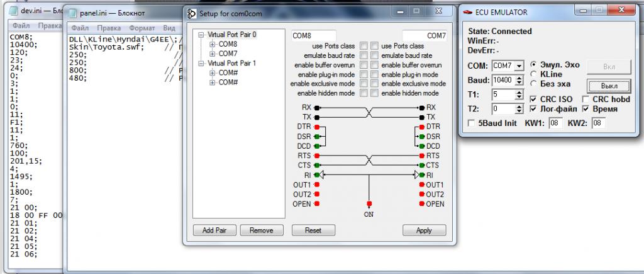The image size is (644, 274).
Task: Click the left DSR green pin dot
Action: (x=316, y=136)
